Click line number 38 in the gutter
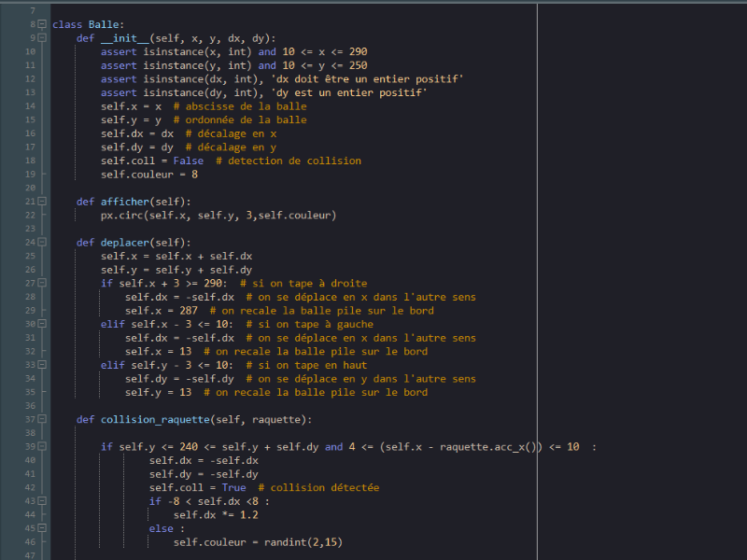The height and width of the screenshot is (560, 747). point(30,433)
